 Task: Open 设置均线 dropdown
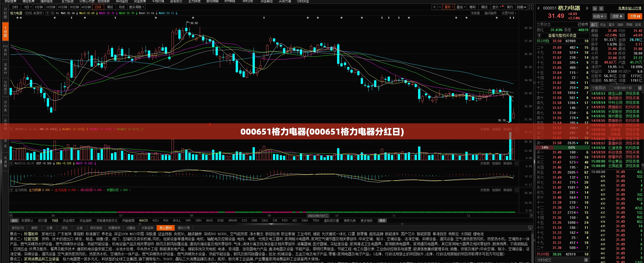(509, 13)
